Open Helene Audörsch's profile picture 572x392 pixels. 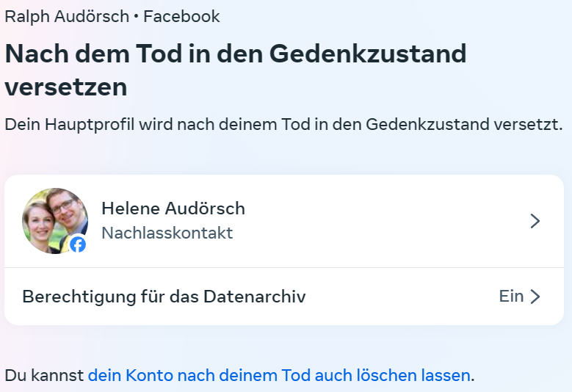[x=55, y=221]
